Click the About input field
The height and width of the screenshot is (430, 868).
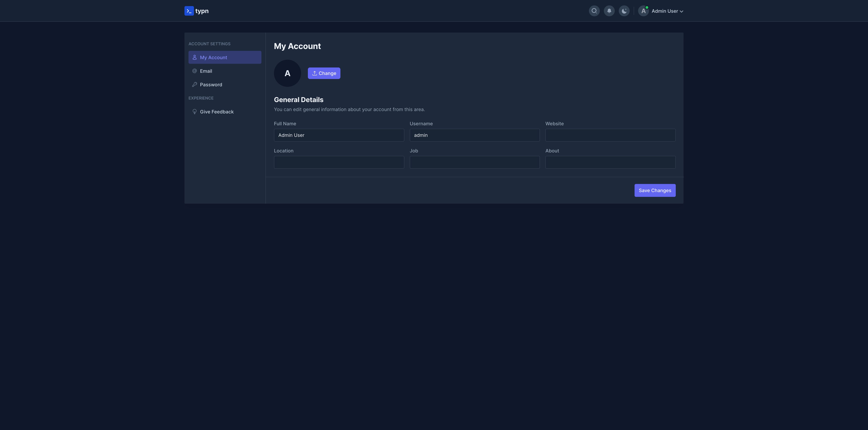[610, 162]
